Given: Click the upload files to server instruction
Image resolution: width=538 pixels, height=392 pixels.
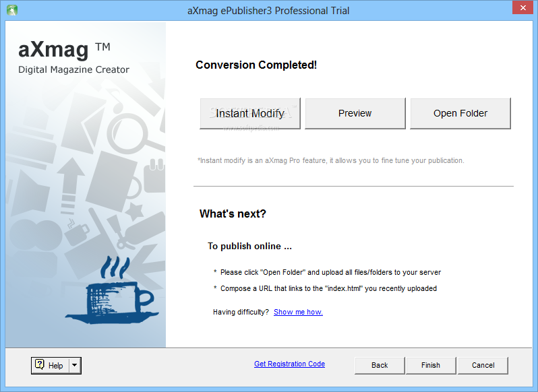Looking at the screenshot, I should point(328,272).
